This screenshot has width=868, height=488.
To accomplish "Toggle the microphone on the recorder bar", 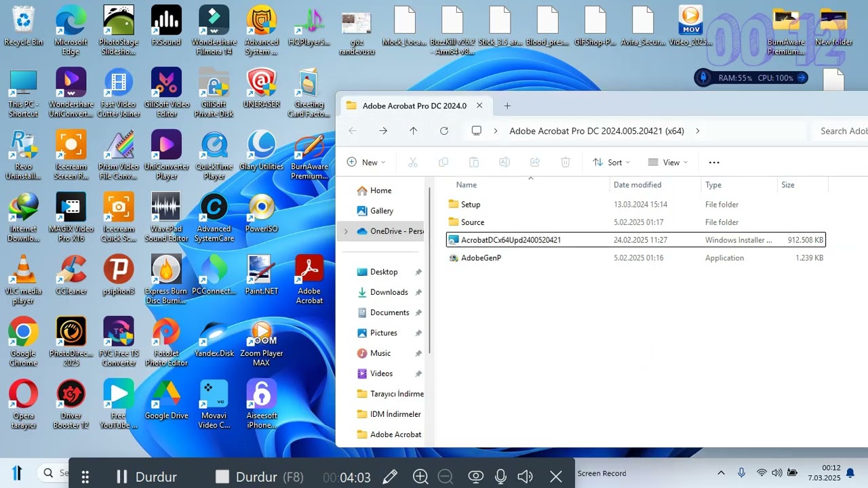I will click(x=500, y=476).
